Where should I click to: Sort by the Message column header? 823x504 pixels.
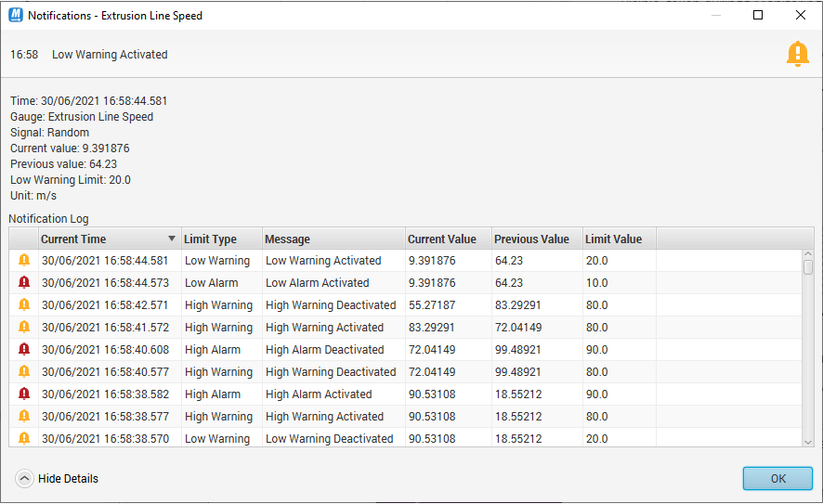click(x=287, y=239)
